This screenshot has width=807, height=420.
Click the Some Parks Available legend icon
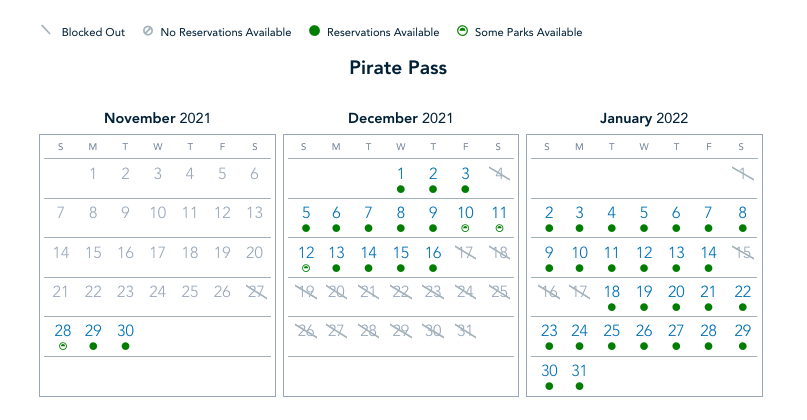[x=463, y=32]
